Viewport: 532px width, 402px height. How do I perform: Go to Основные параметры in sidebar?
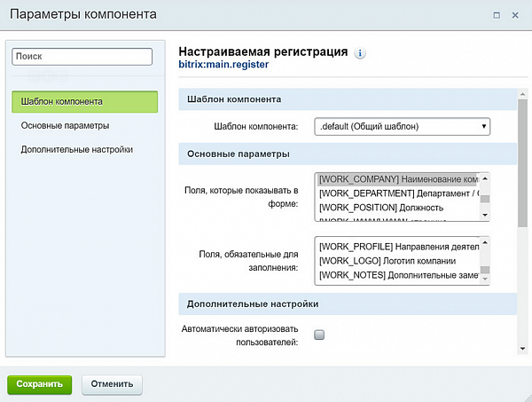pos(65,126)
